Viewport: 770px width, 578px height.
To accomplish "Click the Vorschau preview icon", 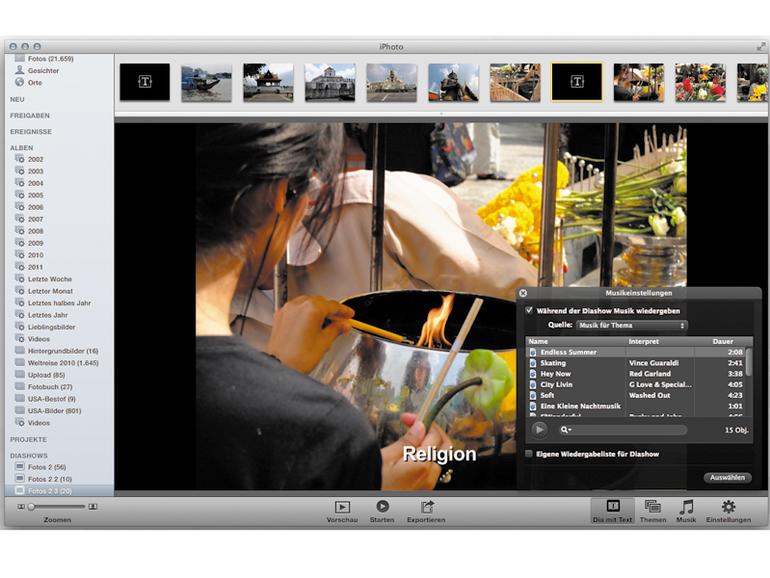I will pos(342,506).
